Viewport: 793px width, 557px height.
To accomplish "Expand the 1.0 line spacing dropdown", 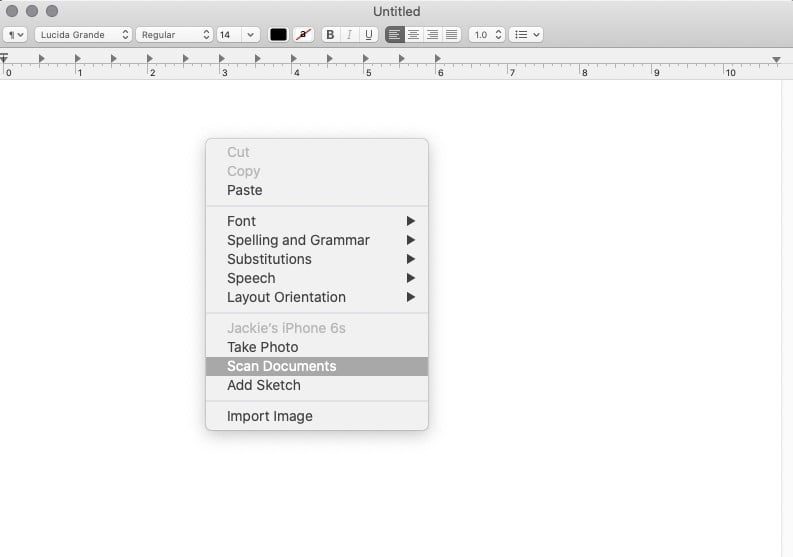I will tap(486, 34).
